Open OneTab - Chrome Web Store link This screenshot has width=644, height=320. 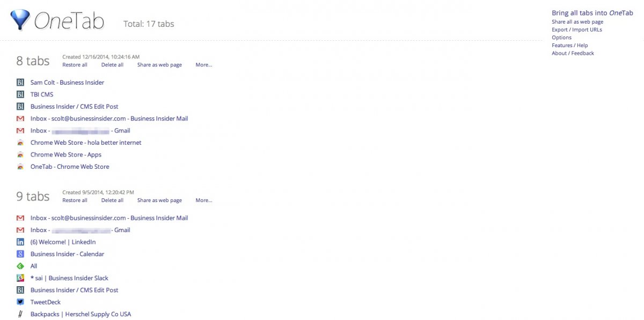click(x=70, y=167)
